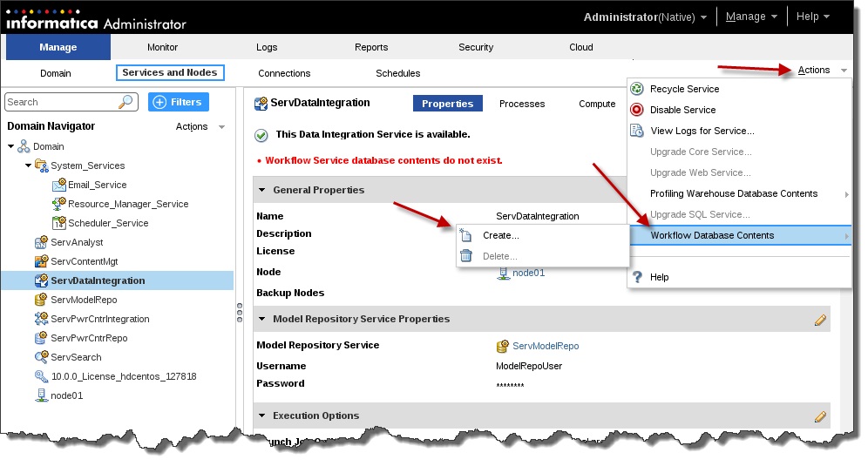Click the license key icon
The height and width of the screenshot is (466, 868).
point(42,376)
